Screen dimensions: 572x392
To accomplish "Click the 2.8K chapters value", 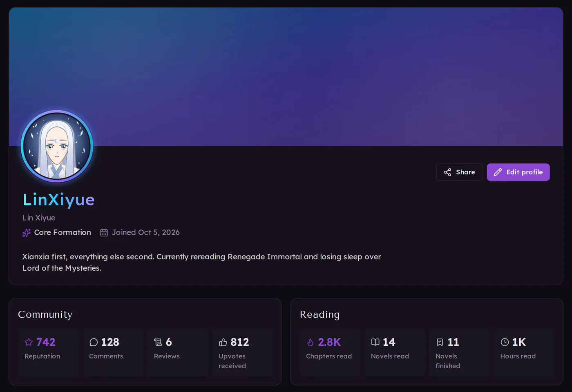I will pyautogui.click(x=329, y=342).
